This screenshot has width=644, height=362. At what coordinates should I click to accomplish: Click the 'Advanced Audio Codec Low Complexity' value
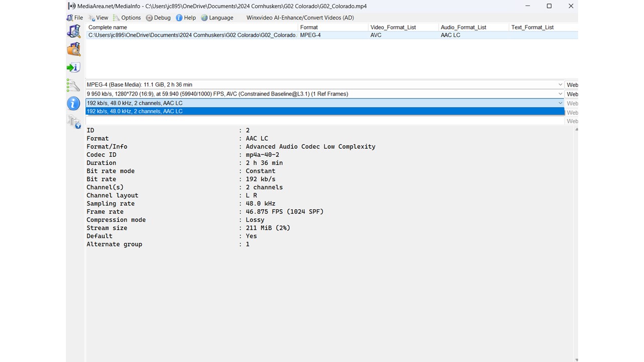point(310,147)
